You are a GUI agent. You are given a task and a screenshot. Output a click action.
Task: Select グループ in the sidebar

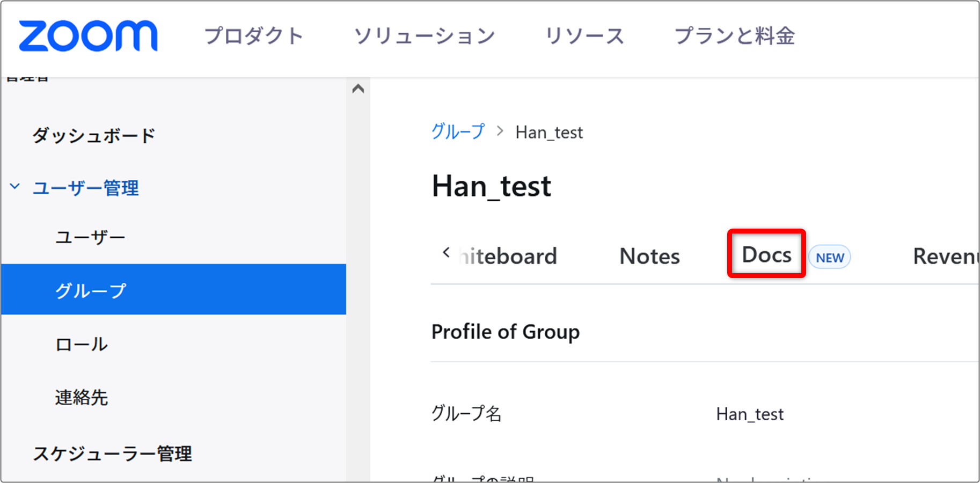point(89,289)
